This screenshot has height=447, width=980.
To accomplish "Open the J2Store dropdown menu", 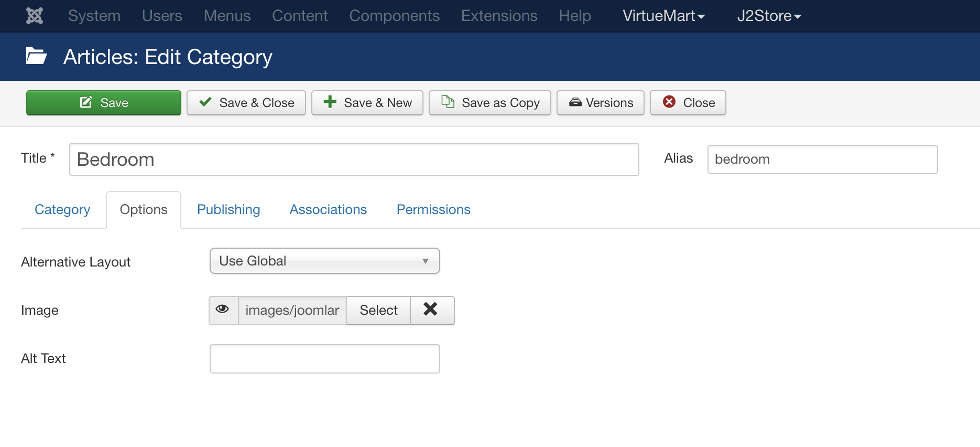I will [769, 16].
